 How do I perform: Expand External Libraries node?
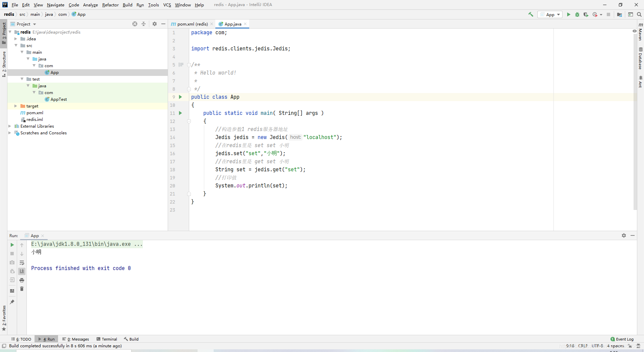(x=10, y=126)
